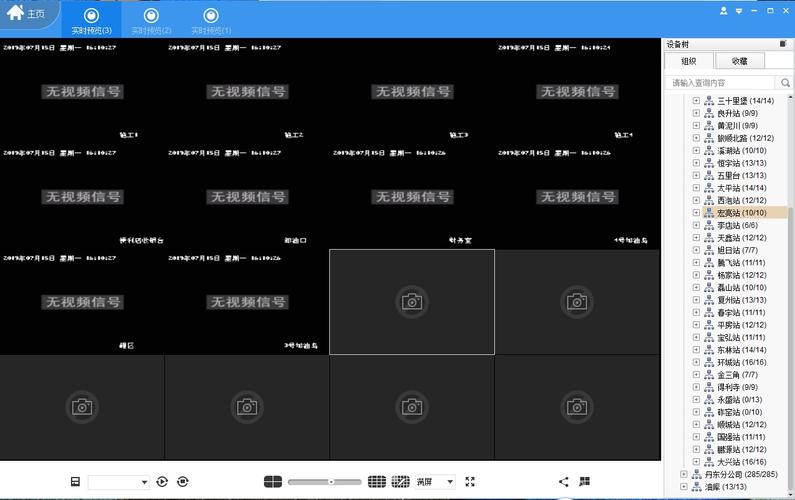This screenshot has width=795, height=500.
Task: Select the highlighted empty camera cell
Action: coord(412,302)
